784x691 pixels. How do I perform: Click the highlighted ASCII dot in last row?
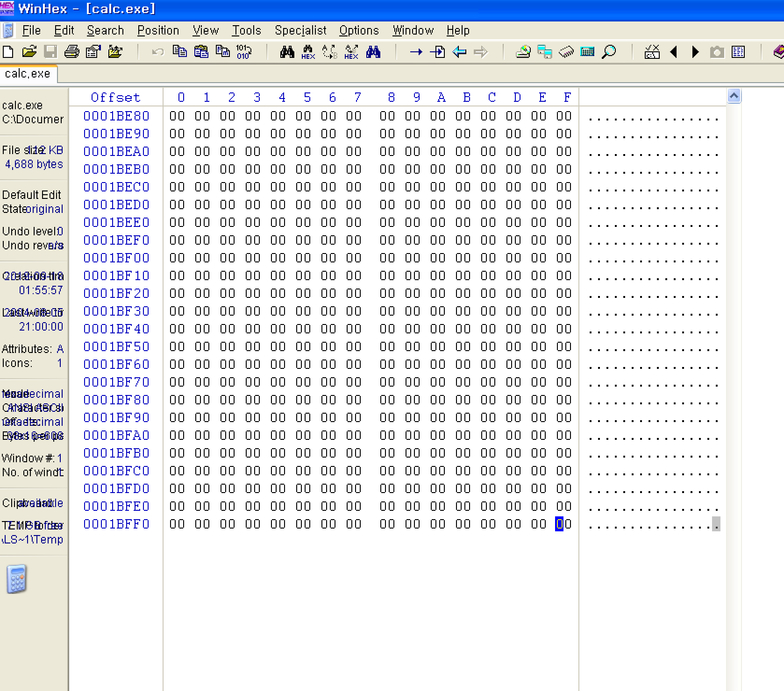point(716,524)
